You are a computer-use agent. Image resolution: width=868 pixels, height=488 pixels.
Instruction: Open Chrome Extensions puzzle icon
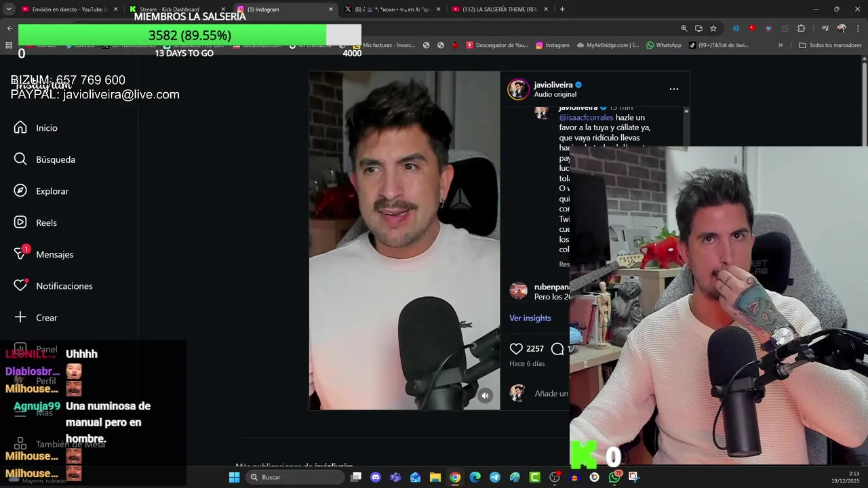[x=802, y=28]
